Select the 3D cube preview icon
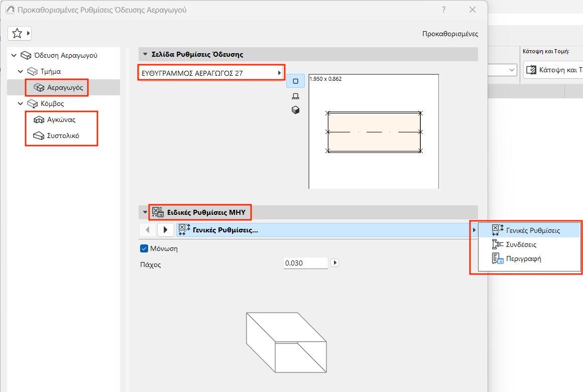Viewport: 583px width, 392px height. pos(296,110)
